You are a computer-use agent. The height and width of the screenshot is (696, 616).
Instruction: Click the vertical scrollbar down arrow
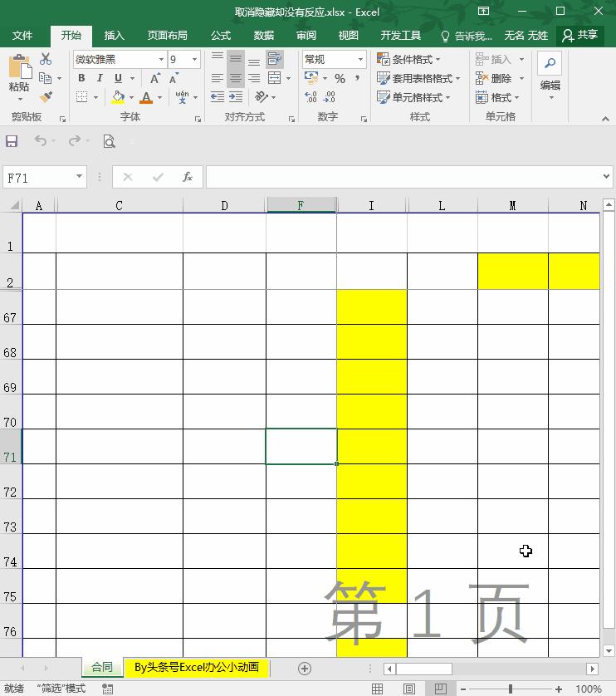point(609,651)
